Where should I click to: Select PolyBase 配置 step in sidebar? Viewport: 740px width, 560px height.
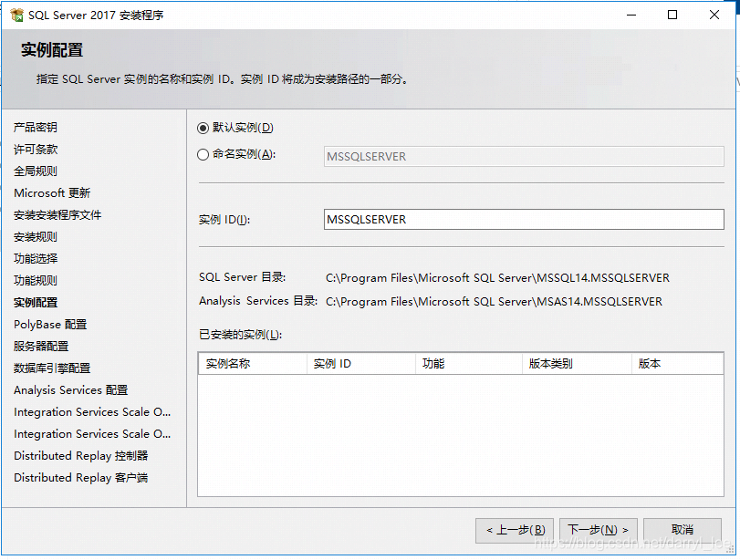pyautogui.click(x=50, y=325)
